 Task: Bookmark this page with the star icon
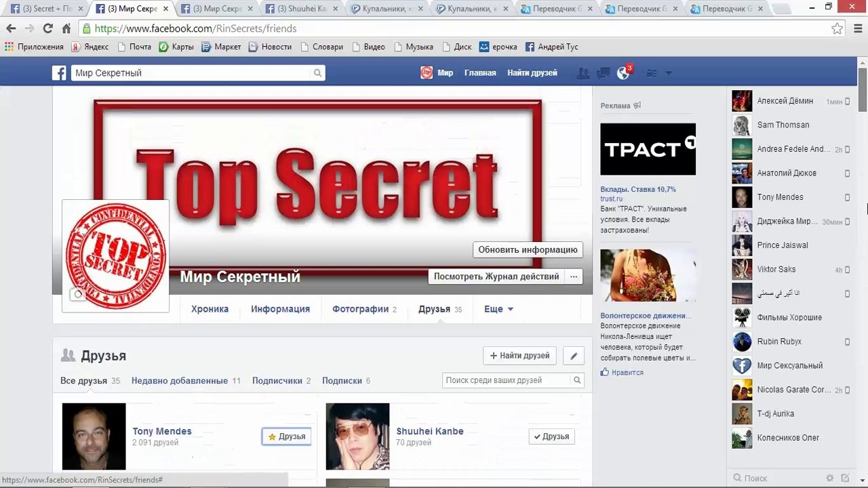click(x=837, y=28)
